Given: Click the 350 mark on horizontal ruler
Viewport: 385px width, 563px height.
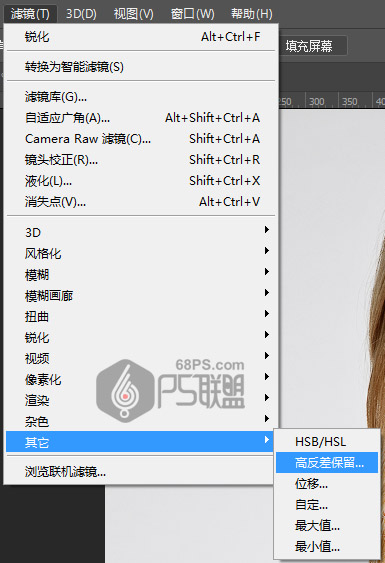Looking at the screenshot, I should coord(350,102).
